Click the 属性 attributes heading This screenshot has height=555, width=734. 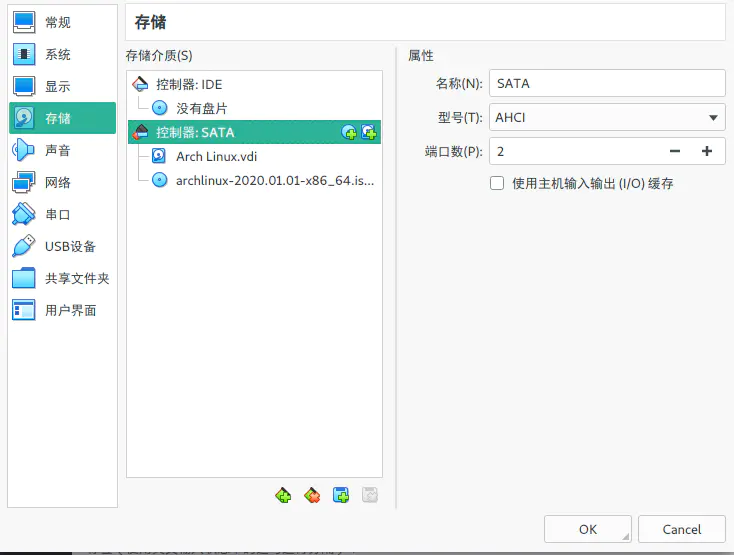421,56
